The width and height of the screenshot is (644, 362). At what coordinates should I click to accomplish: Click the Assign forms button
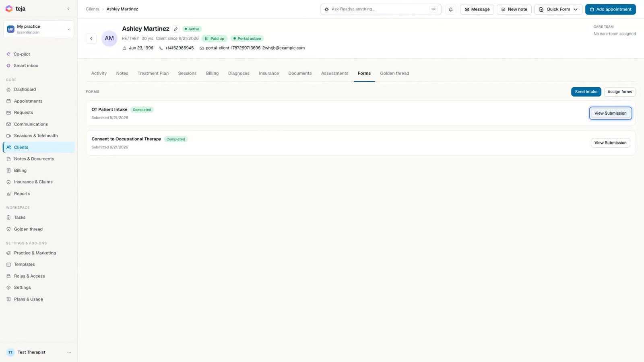pos(620,92)
